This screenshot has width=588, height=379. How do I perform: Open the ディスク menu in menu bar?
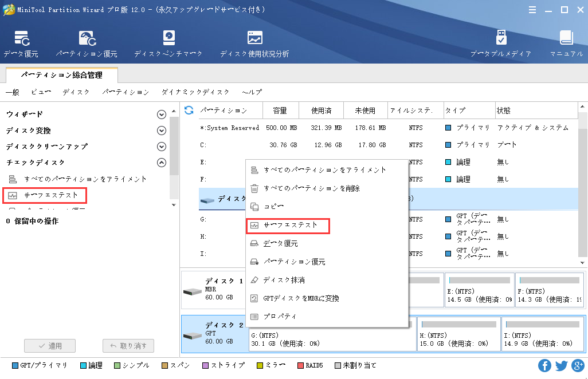coord(76,92)
